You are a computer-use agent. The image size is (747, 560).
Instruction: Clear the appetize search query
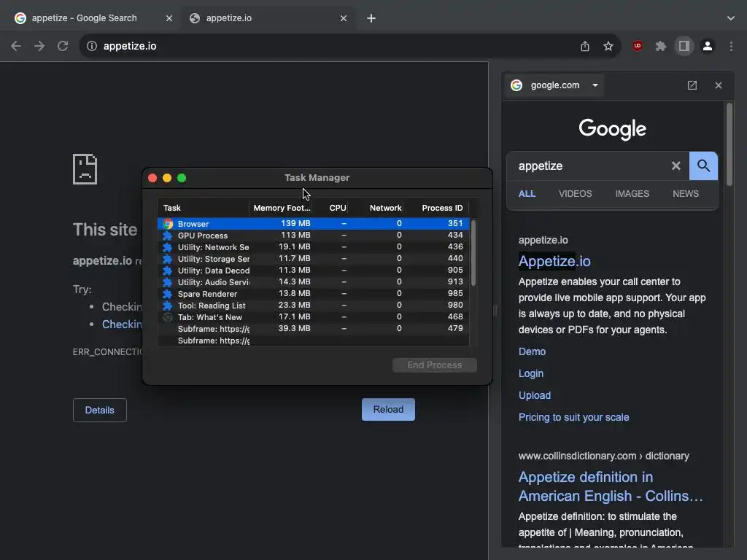tap(676, 166)
